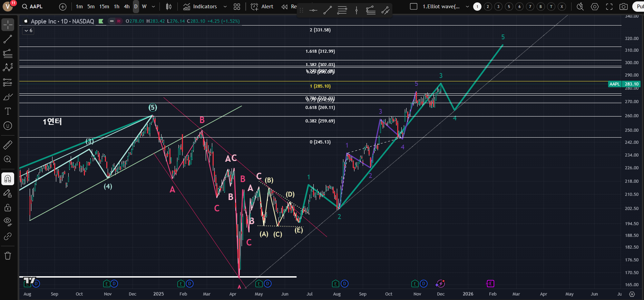Select the Measure ruler tool

pyautogui.click(x=8, y=145)
